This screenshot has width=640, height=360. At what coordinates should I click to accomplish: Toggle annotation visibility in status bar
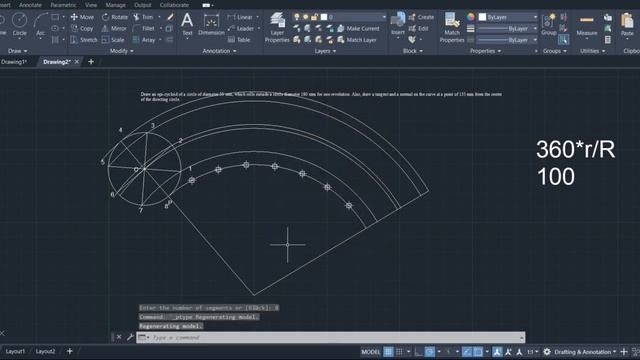(497, 352)
